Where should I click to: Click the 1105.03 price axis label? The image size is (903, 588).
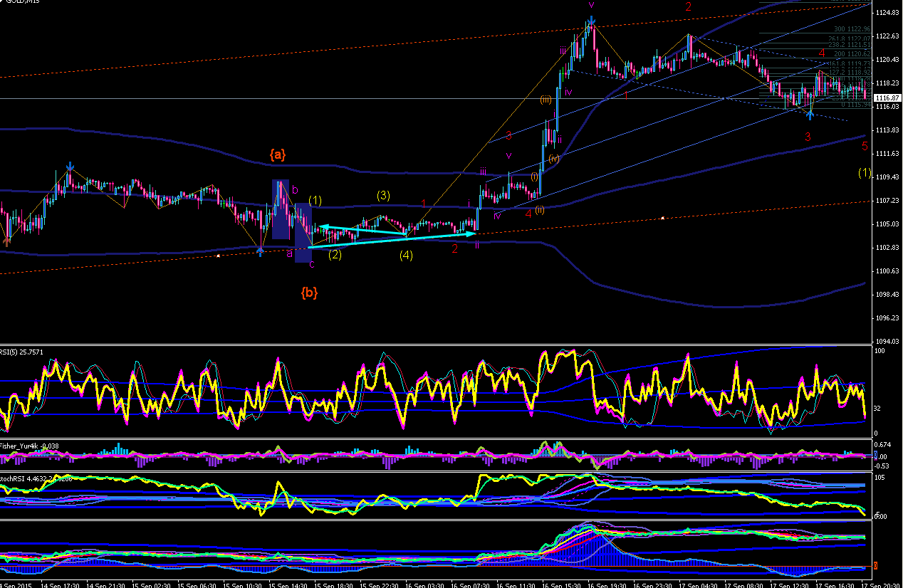[x=887, y=224]
